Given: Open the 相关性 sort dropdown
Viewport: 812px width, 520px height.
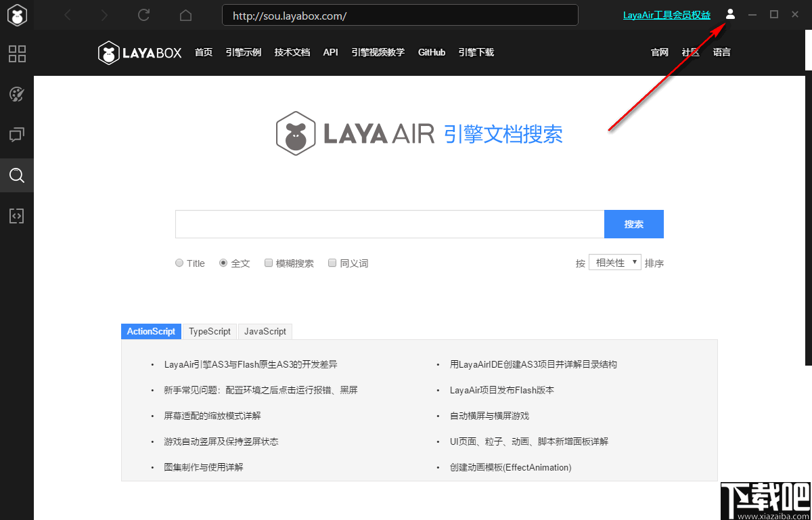Looking at the screenshot, I should coord(614,262).
